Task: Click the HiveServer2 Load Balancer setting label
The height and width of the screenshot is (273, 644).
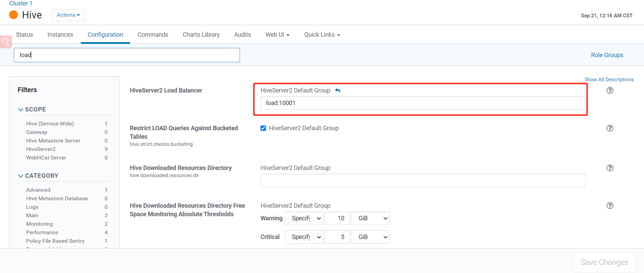Action: coord(166,90)
